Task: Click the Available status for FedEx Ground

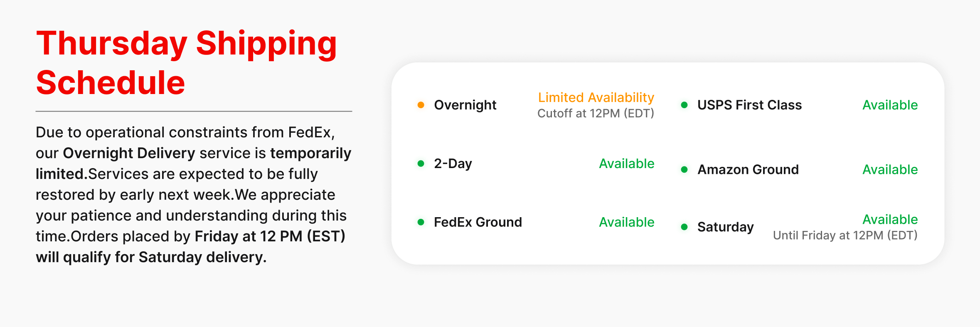Action: (x=626, y=222)
